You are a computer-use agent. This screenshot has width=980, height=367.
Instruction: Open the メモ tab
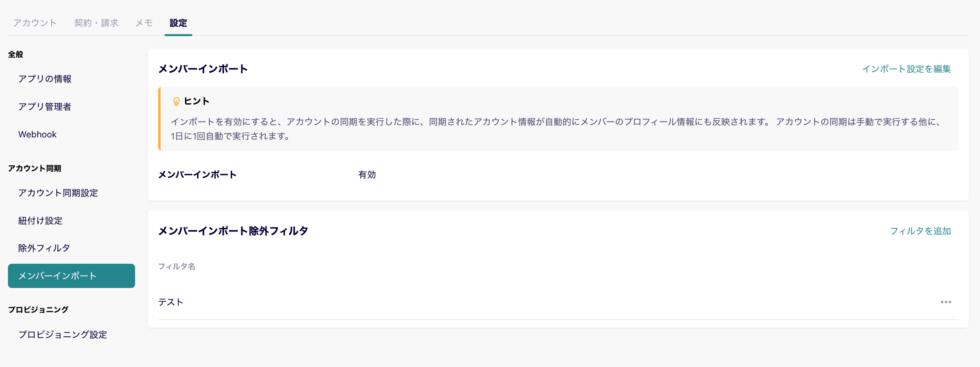coord(144,23)
